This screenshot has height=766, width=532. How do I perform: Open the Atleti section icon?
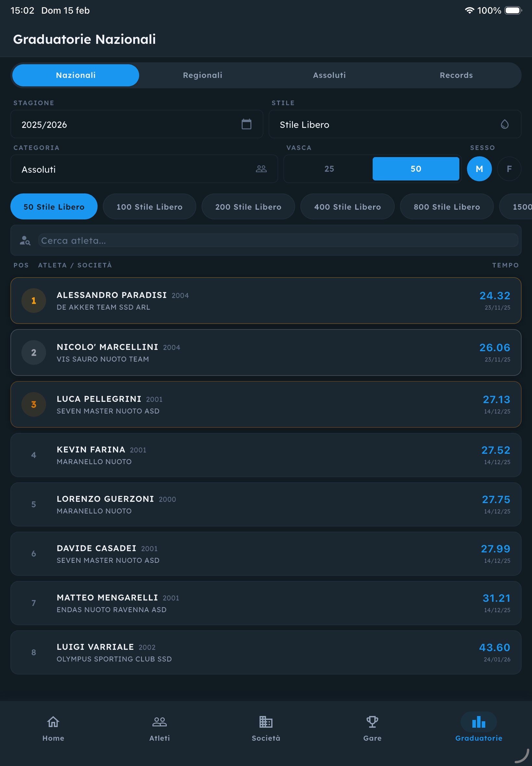[159, 722]
